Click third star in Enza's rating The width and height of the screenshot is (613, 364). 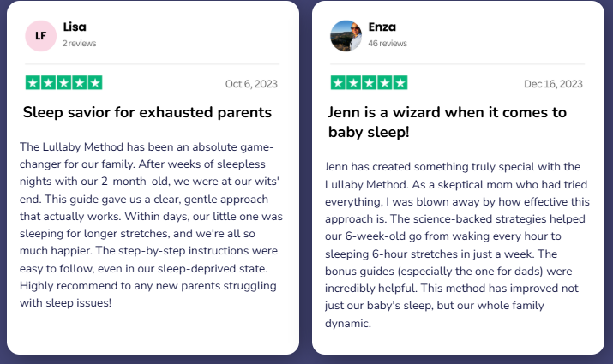click(x=369, y=83)
